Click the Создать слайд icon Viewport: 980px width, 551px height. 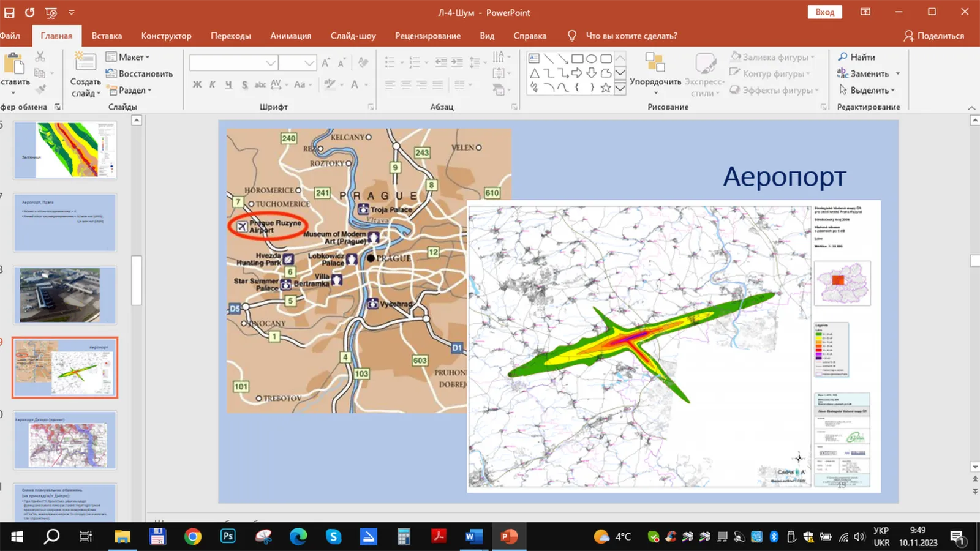[85, 62]
